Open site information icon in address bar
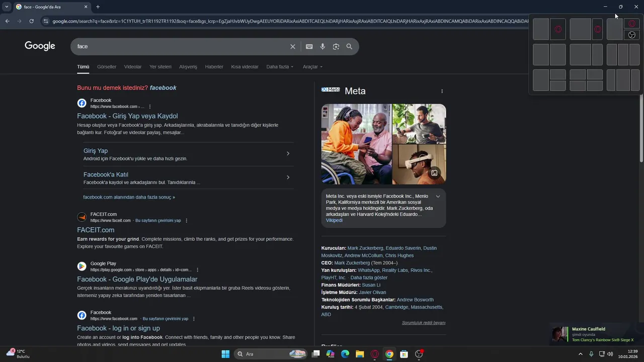Image resolution: width=644 pixels, height=362 pixels. pos(46,21)
